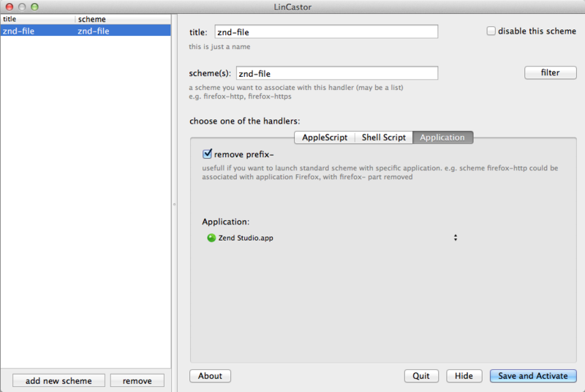Click the scheme column header
The height and width of the screenshot is (392, 585).
pyautogui.click(x=123, y=19)
